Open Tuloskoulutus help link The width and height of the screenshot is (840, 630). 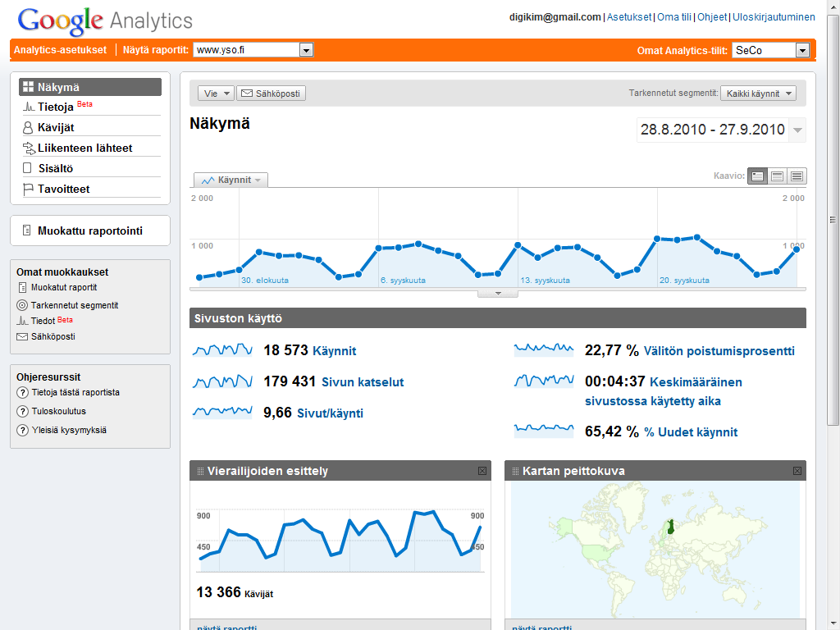coord(59,412)
